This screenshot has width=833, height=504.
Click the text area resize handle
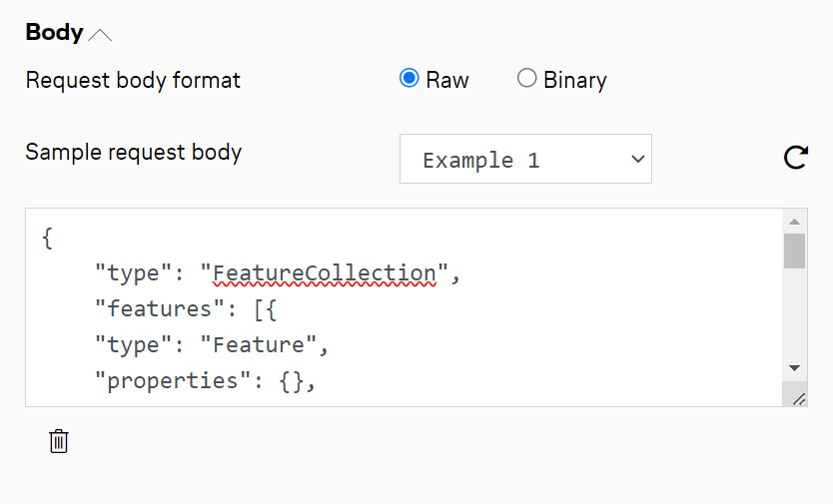tap(797, 398)
